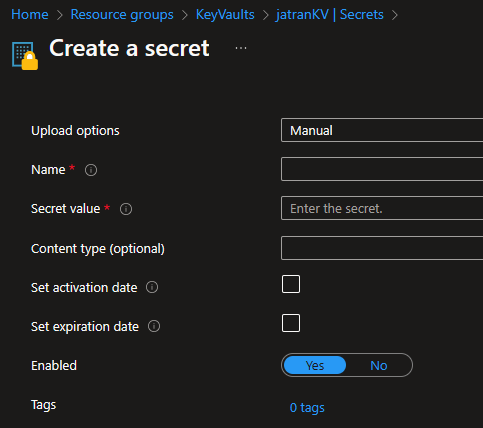
Task: Click the chevron after jatranKV | Secrets
Action: click(x=395, y=15)
